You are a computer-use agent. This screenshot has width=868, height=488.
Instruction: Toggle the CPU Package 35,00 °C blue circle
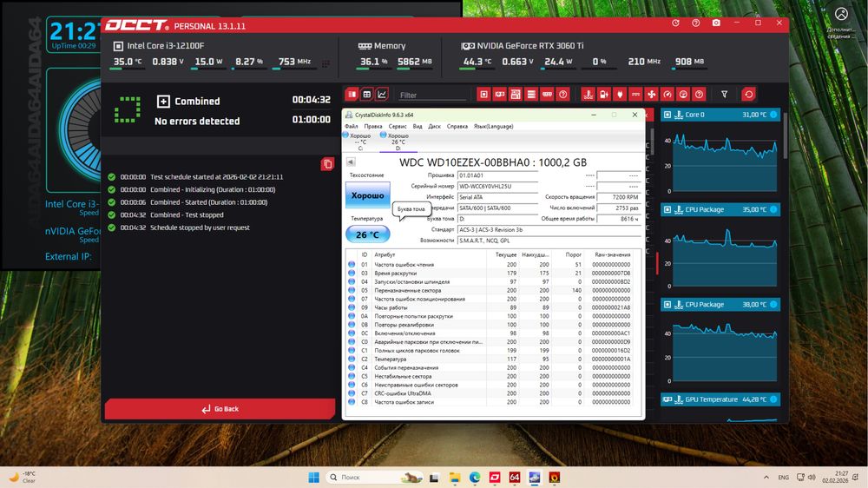click(773, 209)
